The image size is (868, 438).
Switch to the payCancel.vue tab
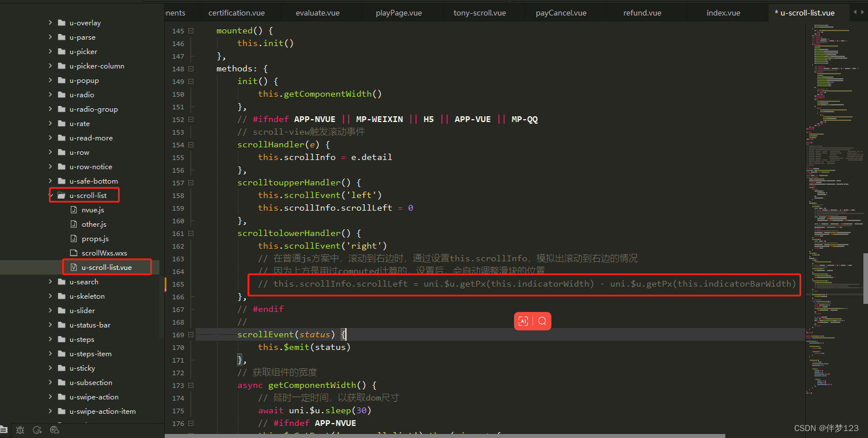[561, 13]
